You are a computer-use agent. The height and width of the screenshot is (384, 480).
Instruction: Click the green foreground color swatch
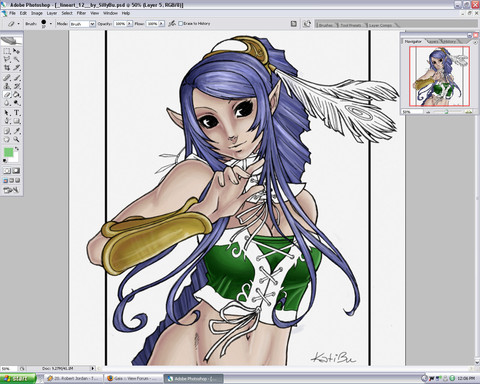pyautogui.click(x=8, y=152)
